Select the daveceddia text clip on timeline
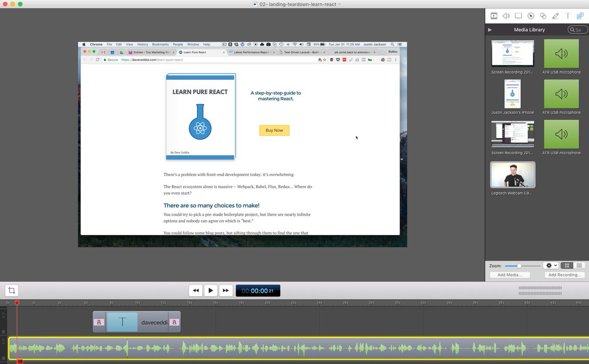The height and width of the screenshot is (364, 589). click(x=136, y=322)
